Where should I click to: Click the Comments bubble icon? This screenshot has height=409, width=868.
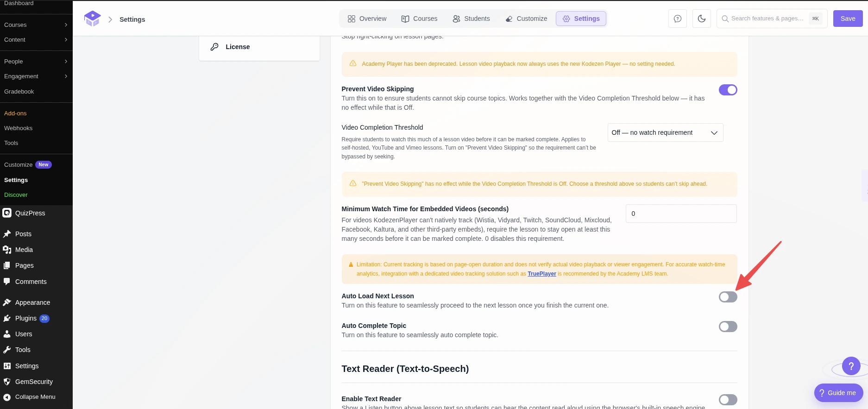pyautogui.click(x=7, y=282)
